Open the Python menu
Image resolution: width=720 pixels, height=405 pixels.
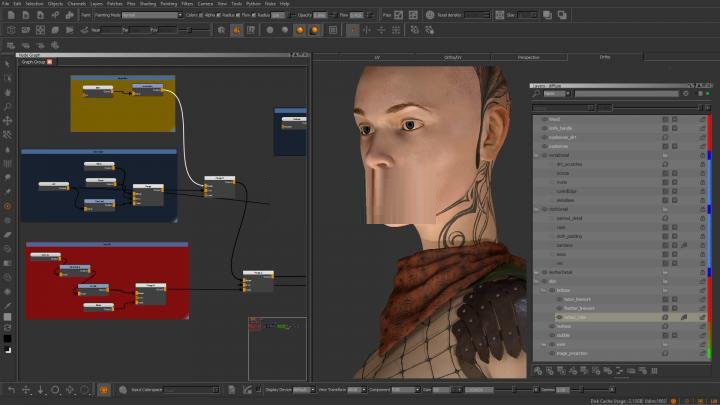[253, 4]
